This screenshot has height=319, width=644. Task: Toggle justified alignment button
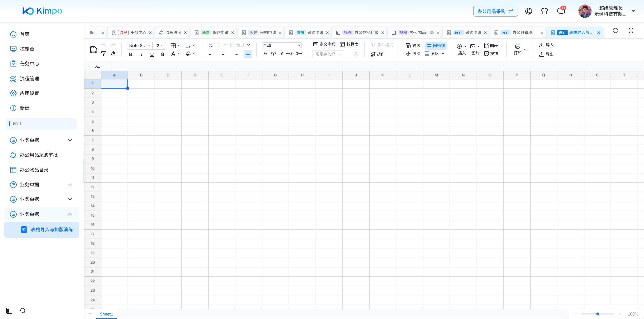coord(248,54)
